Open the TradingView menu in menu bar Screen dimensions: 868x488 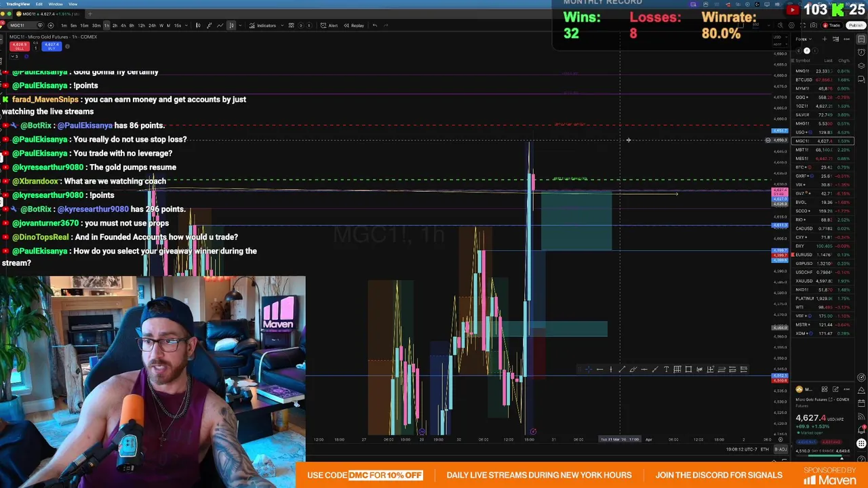click(18, 4)
